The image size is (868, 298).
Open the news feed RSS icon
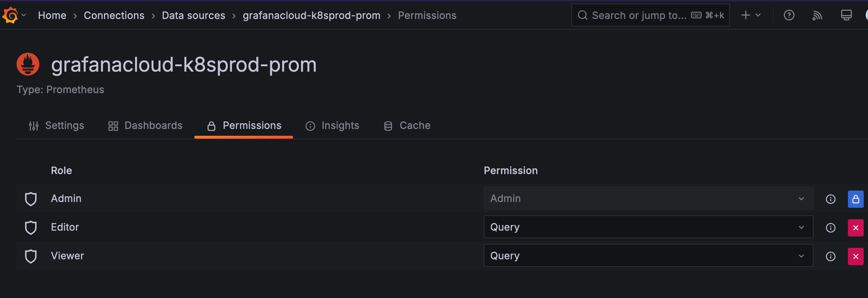(x=817, y=15)
